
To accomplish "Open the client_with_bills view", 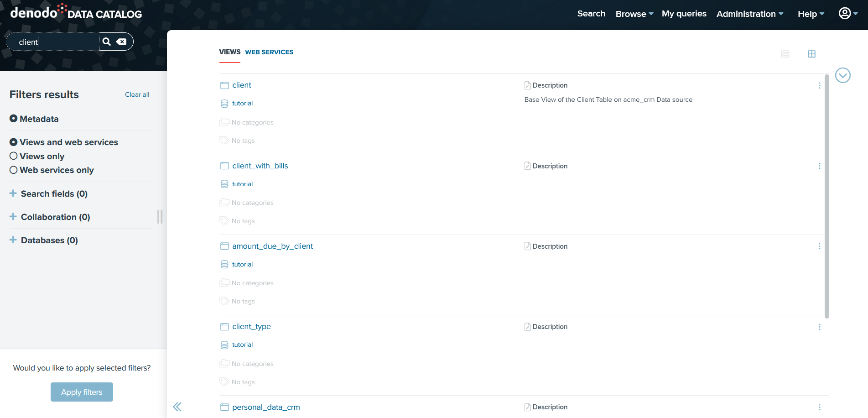I will [x=260, y=166].
